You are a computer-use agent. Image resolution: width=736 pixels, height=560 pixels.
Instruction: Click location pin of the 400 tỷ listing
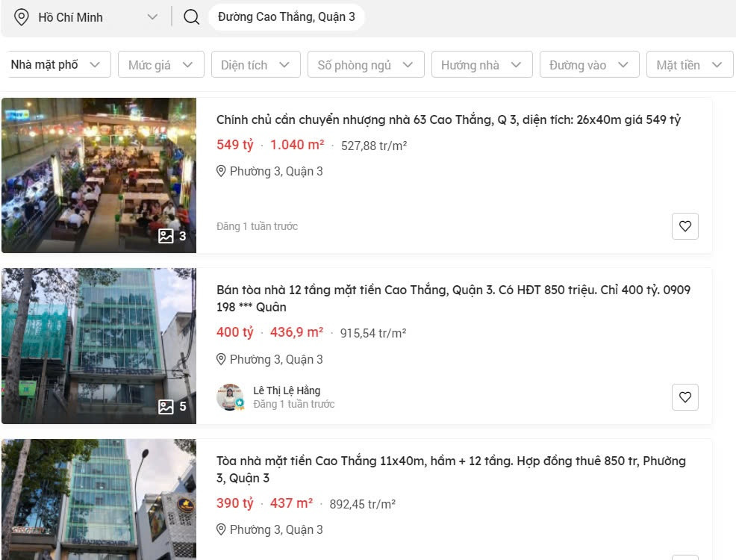pos(221,360)
